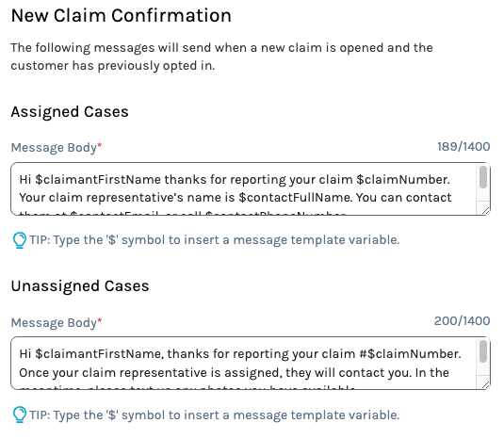
Task: Click the TIP text under Assigned Cases
Action: (215, 240)
